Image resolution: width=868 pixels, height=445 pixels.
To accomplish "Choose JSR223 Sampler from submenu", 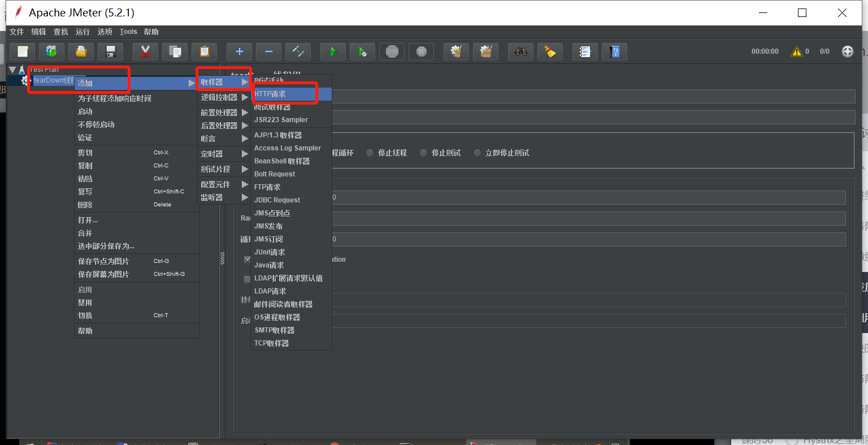I will [x=291, y=120].
